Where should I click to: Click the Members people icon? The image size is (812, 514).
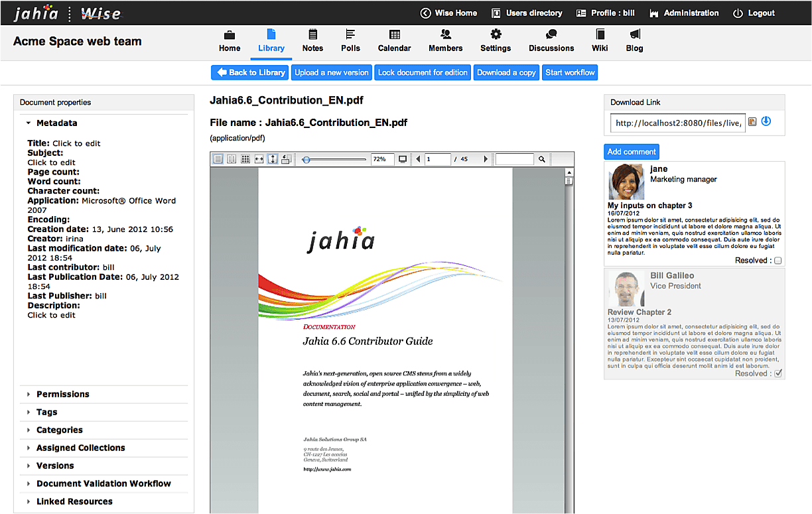coord(445,34)
